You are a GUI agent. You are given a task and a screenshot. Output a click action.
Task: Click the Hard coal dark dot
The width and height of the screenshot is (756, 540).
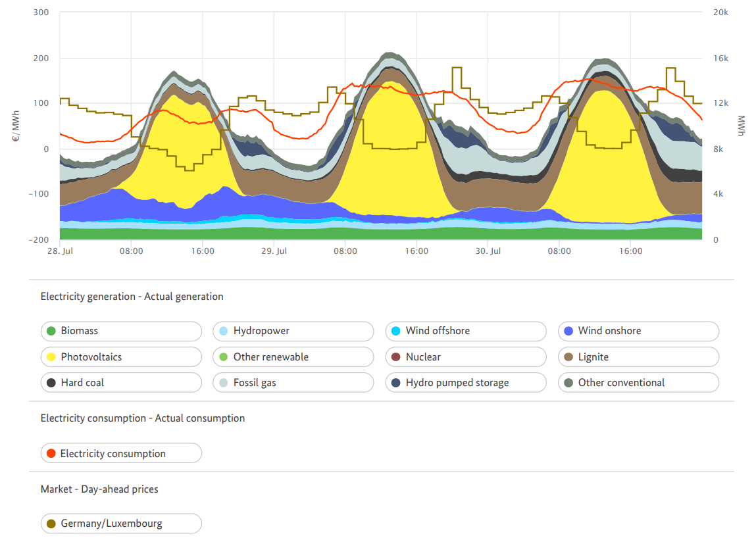[51, 383]
